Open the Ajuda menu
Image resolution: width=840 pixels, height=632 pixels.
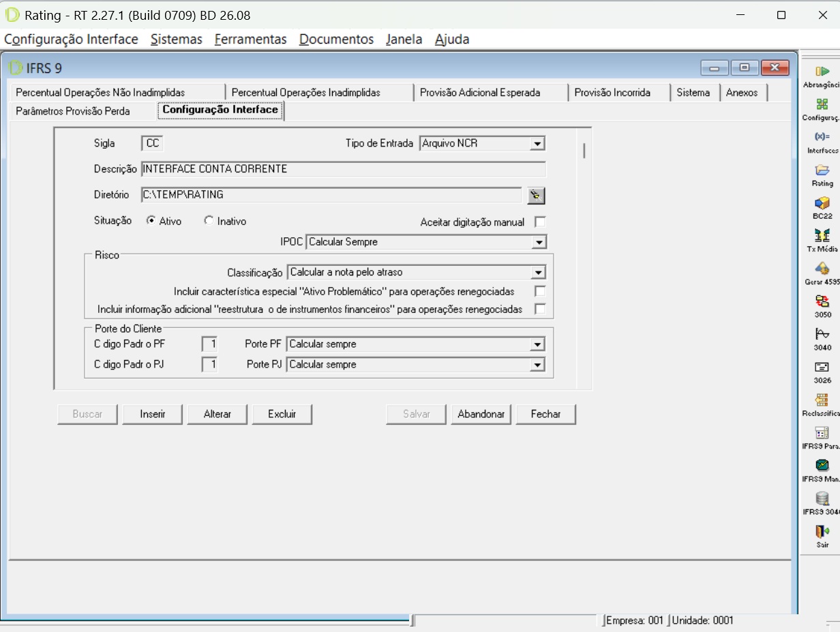pos(452,40)
